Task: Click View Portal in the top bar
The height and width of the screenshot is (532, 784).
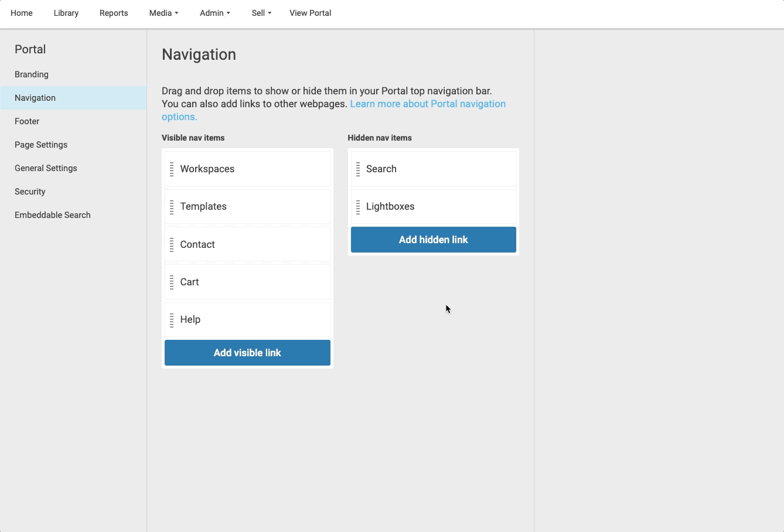Action: pyautogui.click(x=310, y=13)
